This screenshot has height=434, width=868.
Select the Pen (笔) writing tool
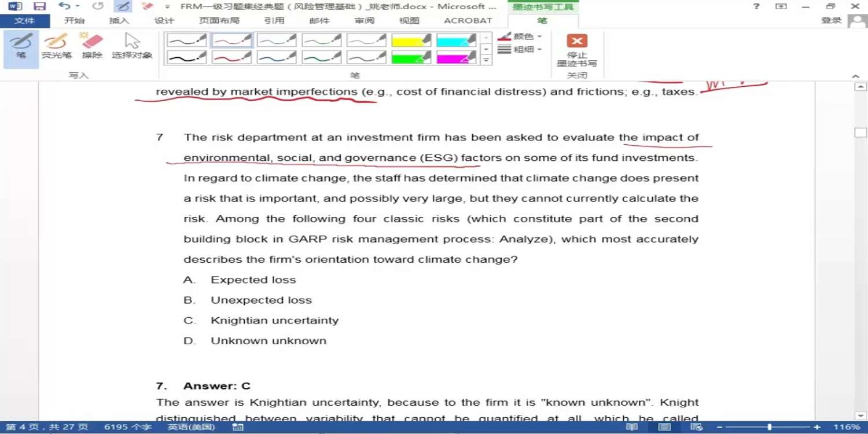[x=21, y=46]
